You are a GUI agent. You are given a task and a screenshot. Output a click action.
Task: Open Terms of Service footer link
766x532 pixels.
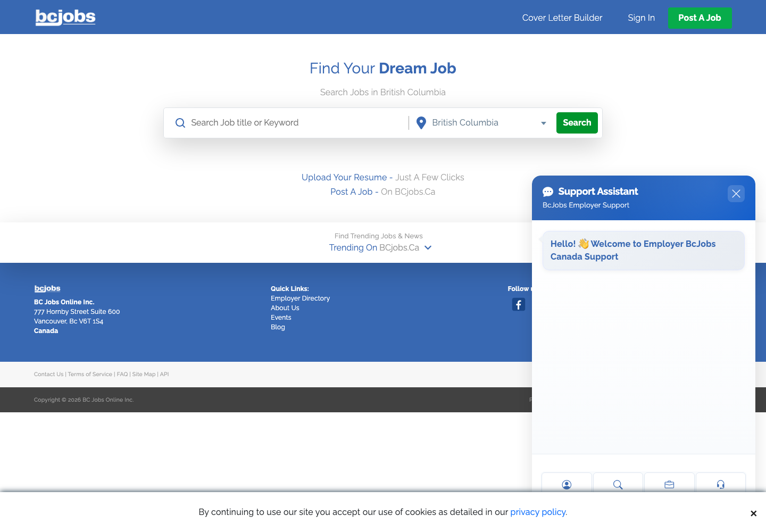point(90,374)
